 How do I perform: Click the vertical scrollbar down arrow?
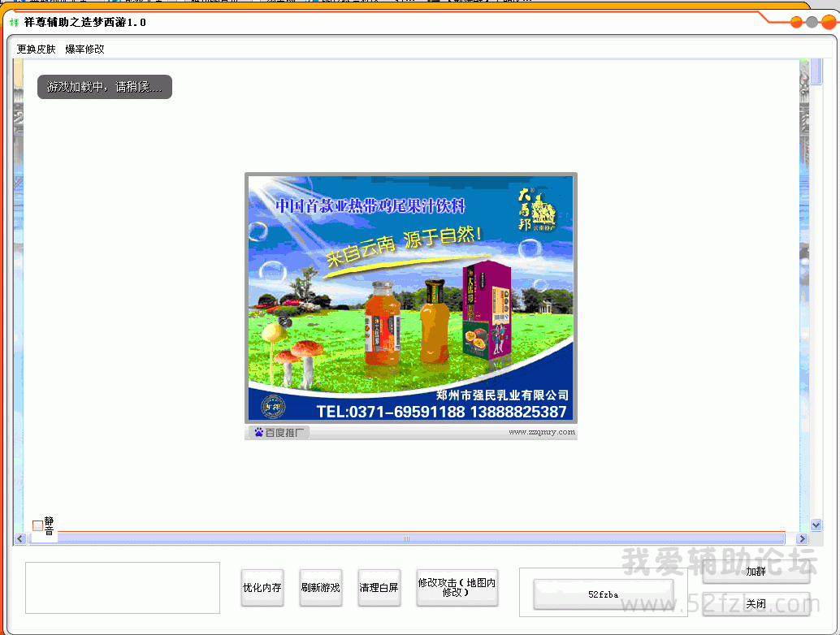click(816, 525)
